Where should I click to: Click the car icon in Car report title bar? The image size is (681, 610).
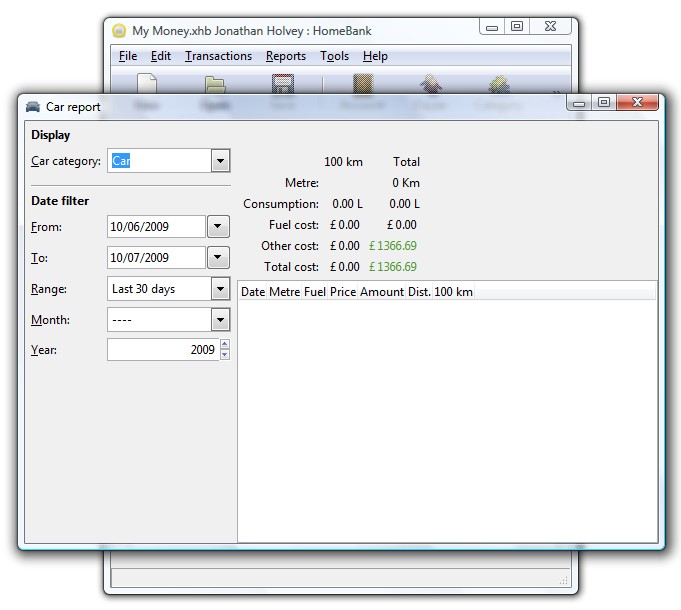(x=33, y=107)
